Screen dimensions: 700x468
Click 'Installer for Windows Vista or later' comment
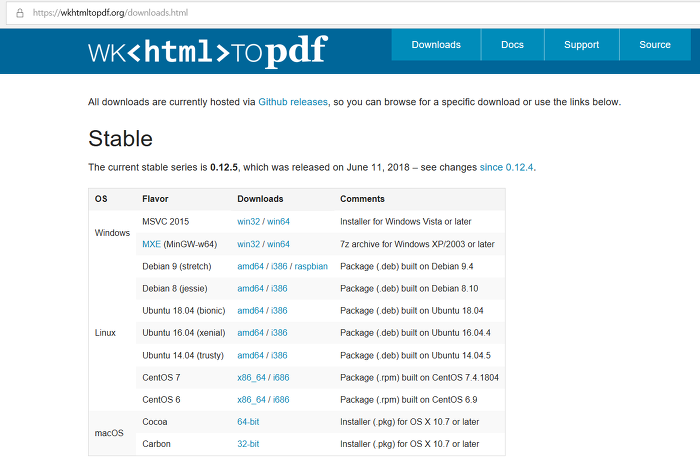click(406, 221)
